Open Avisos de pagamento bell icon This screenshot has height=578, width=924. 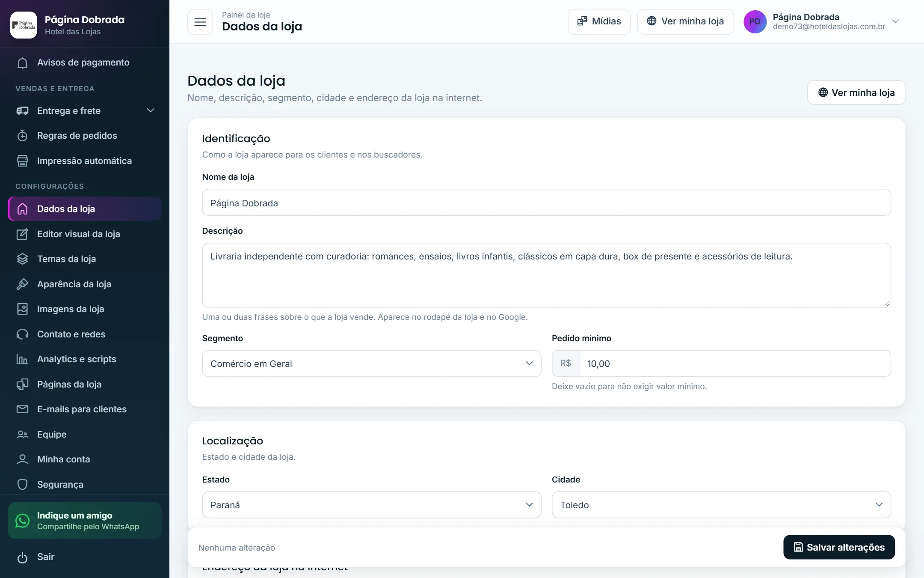click(x=22, y=63)
